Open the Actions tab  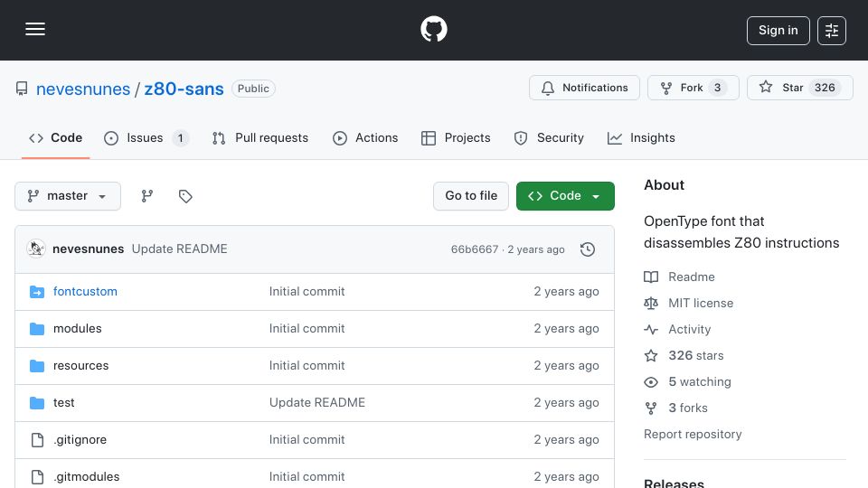pos(365,137)
